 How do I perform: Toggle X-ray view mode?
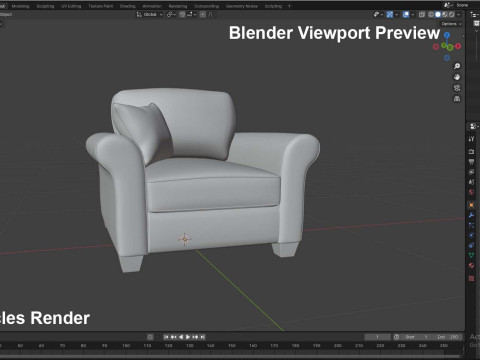(422, 15)
